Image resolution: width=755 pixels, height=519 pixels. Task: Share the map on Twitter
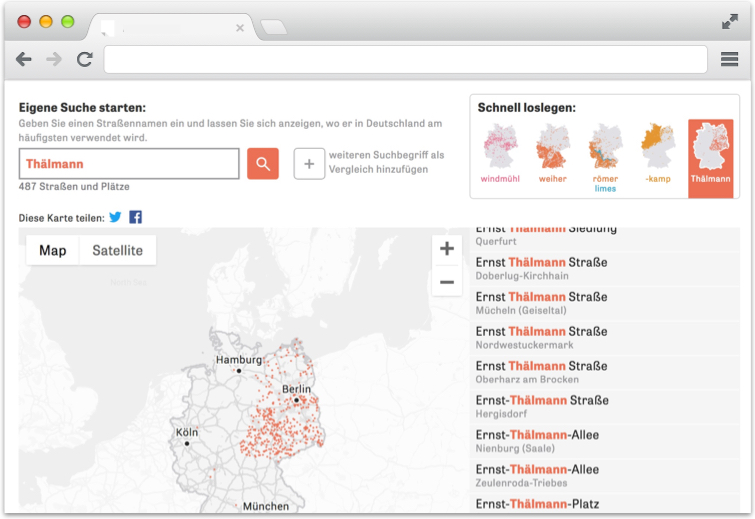pyautogui.click(x=115, y=217)
